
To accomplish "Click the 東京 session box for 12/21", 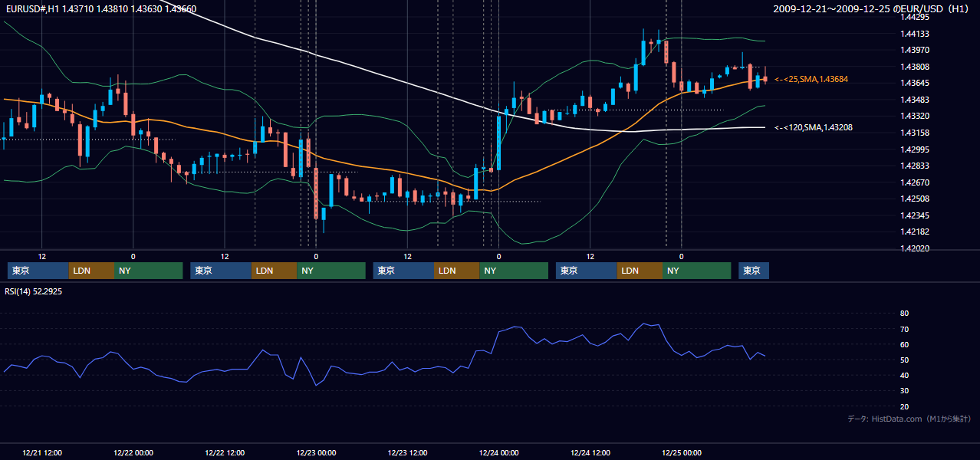I will (x=38, y=271).
